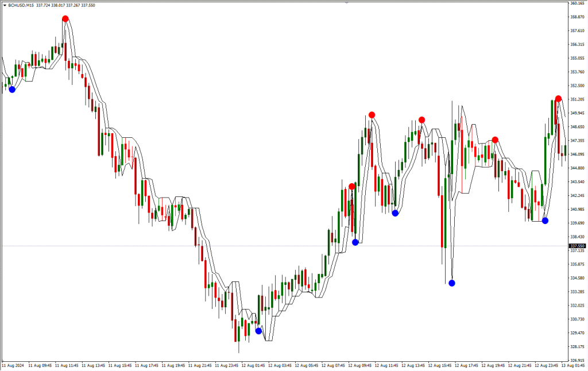
Task: Click the blue dot near 337.9 at 09:45
Action: point(355,242)
